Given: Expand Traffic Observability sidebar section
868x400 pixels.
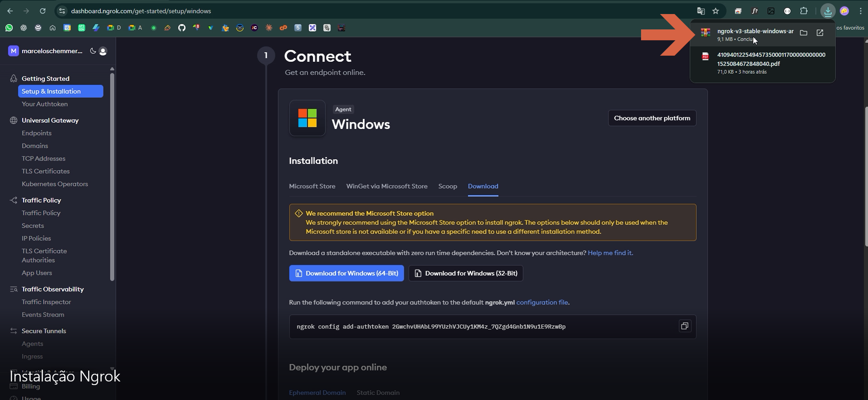Looking at the screenshot, I should click(52, 289).
